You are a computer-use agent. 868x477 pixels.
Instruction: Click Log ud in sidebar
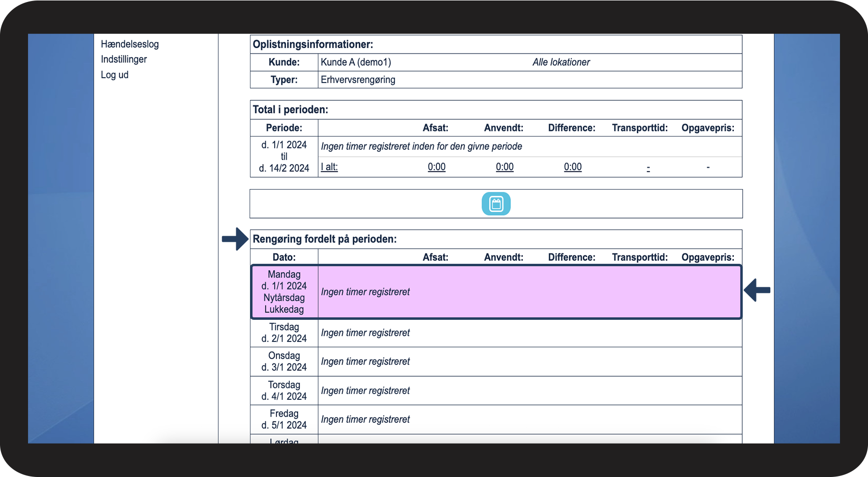pos(114,75)
